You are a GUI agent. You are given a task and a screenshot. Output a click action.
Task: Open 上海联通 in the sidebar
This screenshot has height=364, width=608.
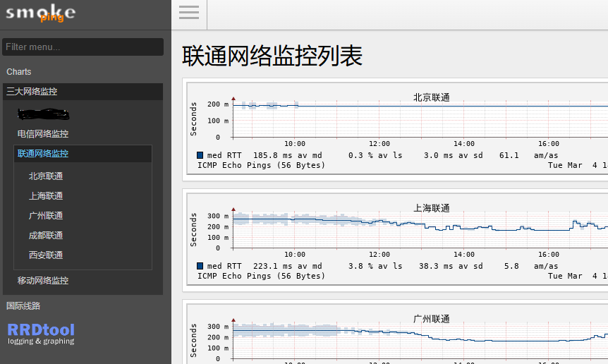click(46, 196)
